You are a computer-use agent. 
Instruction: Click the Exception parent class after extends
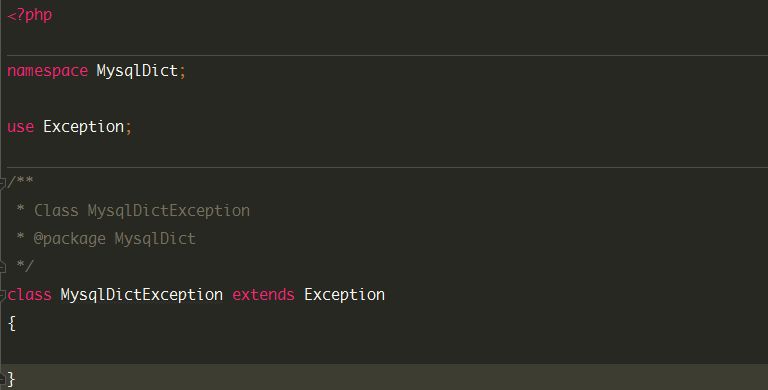[344, 295]
